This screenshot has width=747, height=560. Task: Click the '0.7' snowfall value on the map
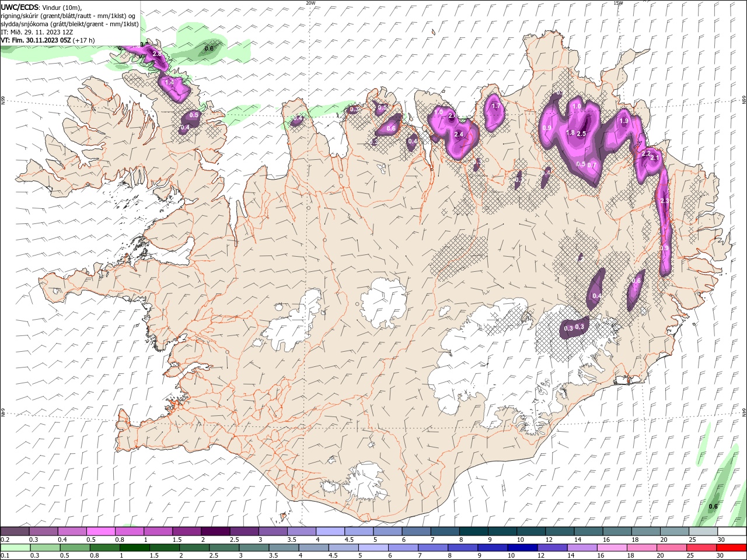pyautogui.click(x=592, y=165)
